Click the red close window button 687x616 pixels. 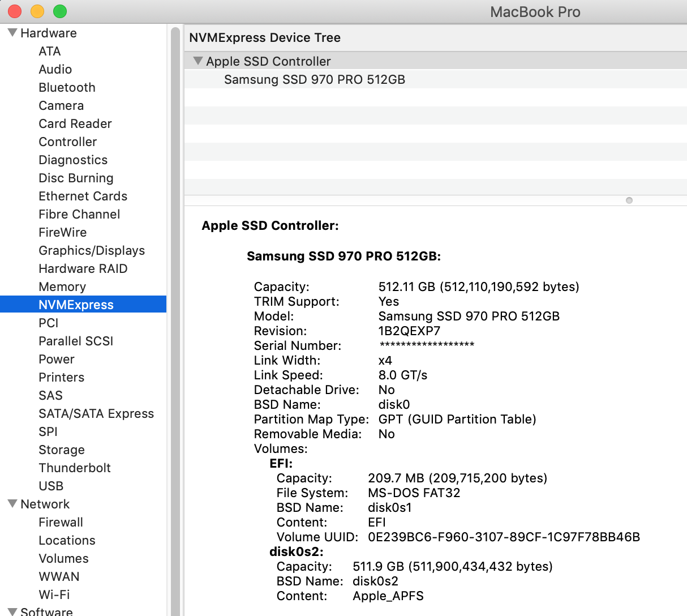coord(15,11)
